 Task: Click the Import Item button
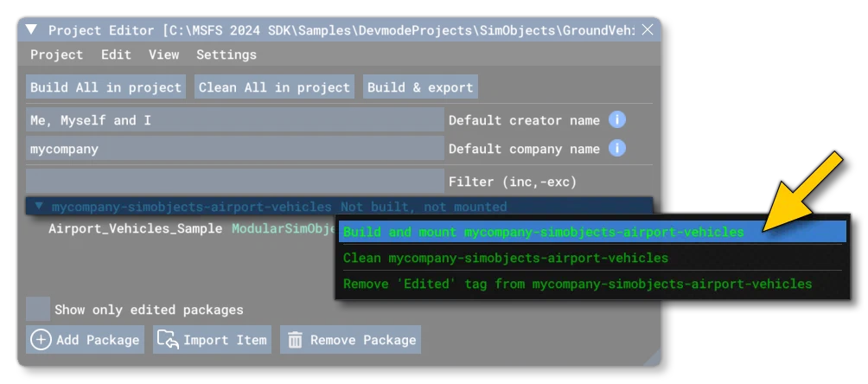[x=212, y=339]
